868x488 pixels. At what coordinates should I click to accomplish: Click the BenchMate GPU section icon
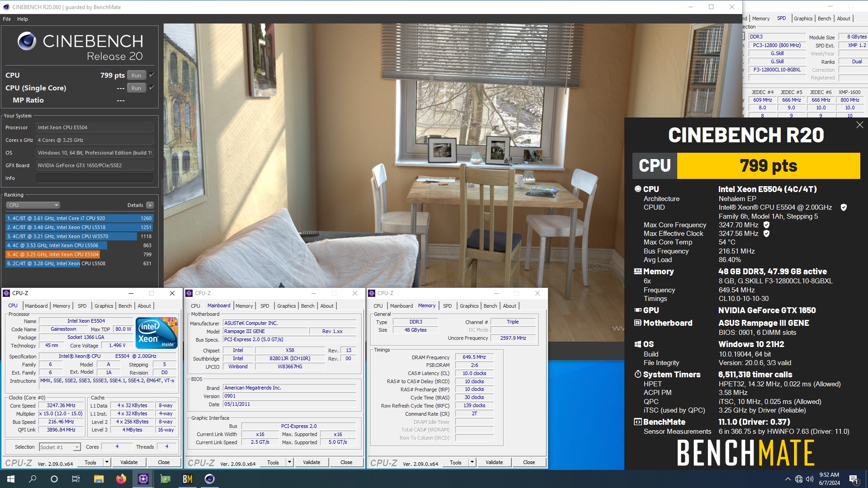[638, 310]
